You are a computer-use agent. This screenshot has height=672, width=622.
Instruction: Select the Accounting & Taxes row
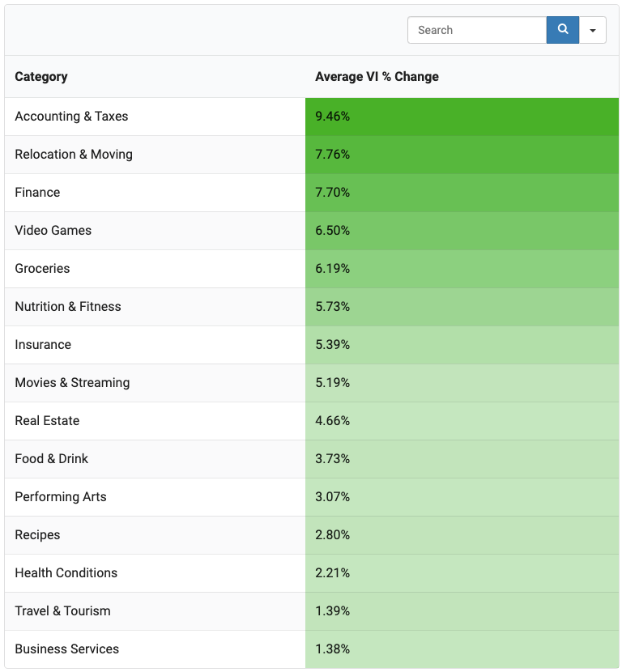click(312, 117)
